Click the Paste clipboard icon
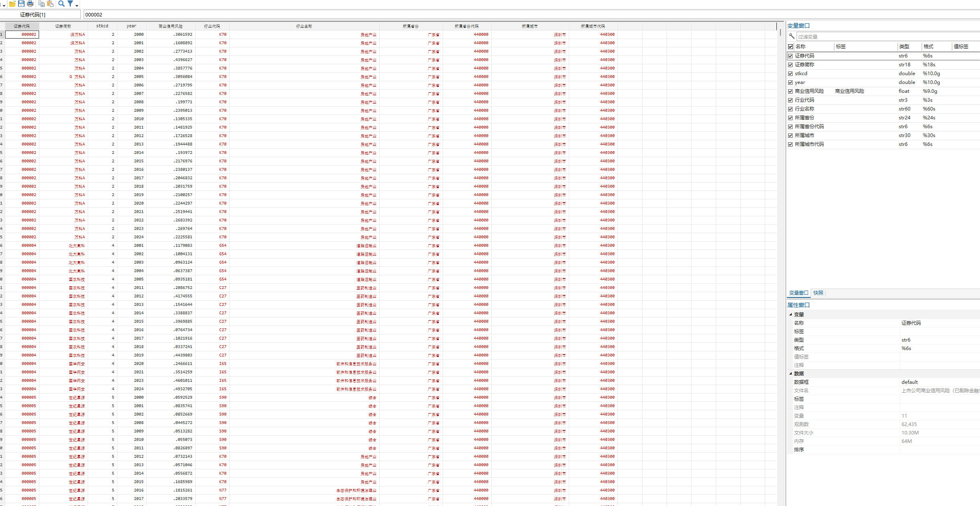The image size is (980, 506). point(50,4)
